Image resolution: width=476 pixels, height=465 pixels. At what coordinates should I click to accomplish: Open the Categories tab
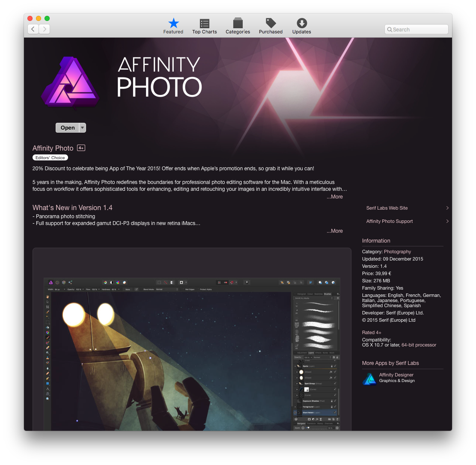click(238, 26)
